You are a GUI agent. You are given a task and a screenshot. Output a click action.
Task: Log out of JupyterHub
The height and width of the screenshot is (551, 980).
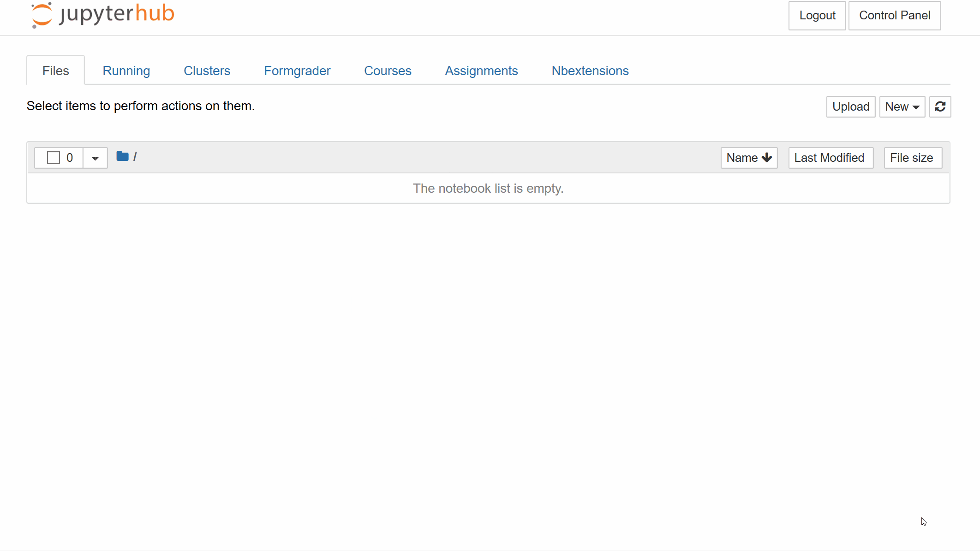point(817,15)
